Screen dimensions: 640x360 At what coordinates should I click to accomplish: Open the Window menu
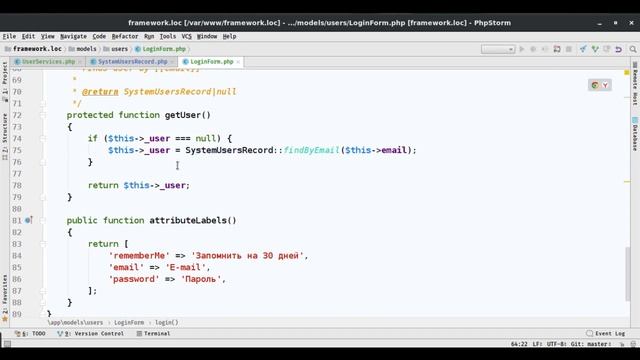pos(207,36)
